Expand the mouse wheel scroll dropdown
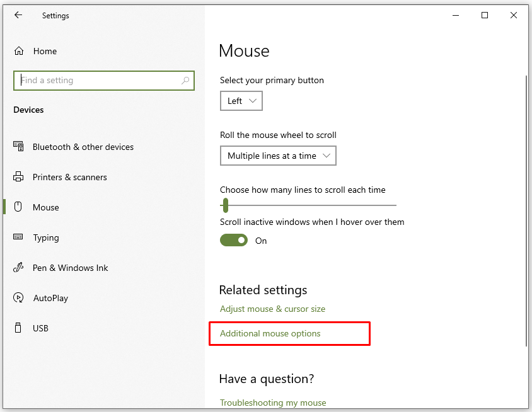 click(x=278, y=156)
